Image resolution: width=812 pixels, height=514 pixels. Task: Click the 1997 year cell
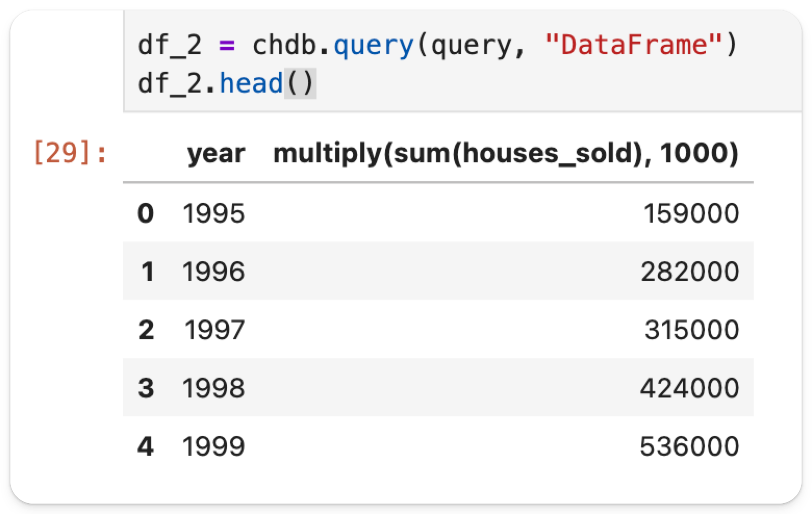click(x=214, y=330)
